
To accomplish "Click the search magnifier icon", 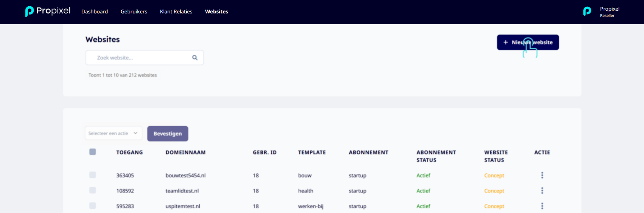I will pyautogui.click(x=195, y=58).
